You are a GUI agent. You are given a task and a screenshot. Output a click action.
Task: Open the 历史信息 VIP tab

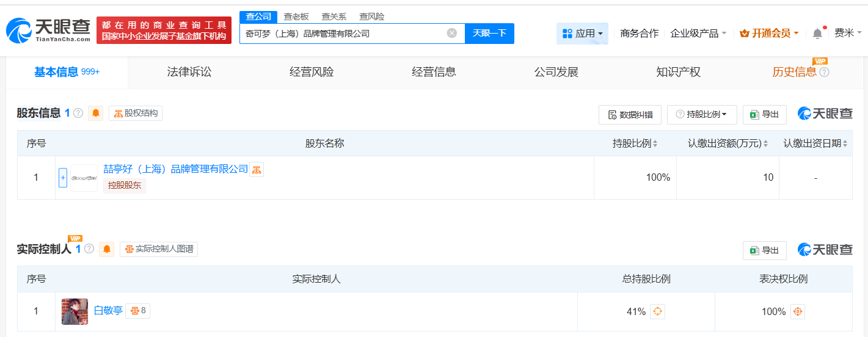[794, 72]
